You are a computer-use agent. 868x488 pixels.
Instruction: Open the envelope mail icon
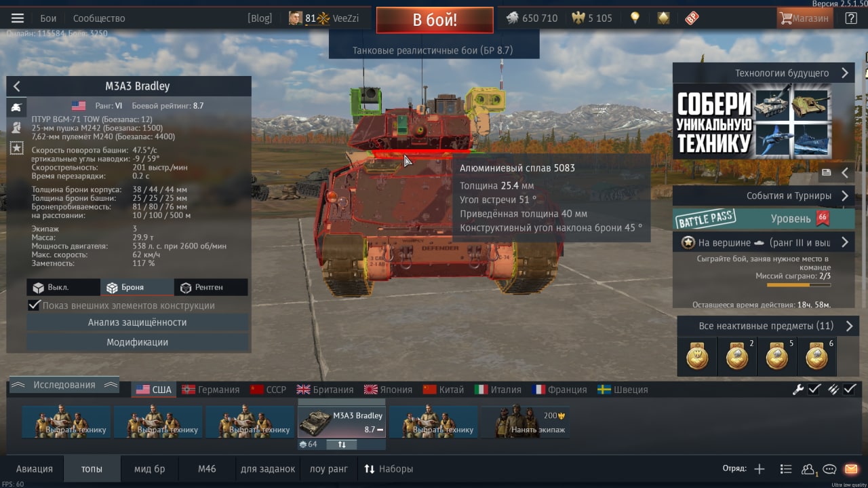tap(851, 469)
